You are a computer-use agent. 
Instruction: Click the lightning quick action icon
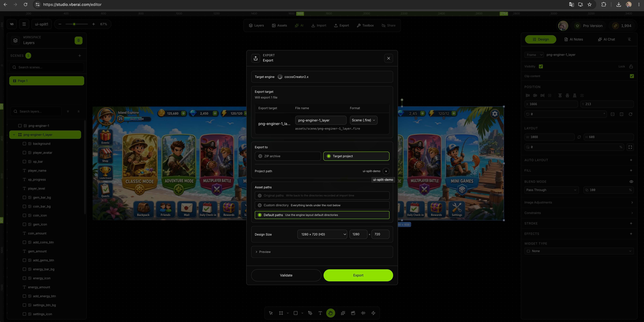coord(373,313)
